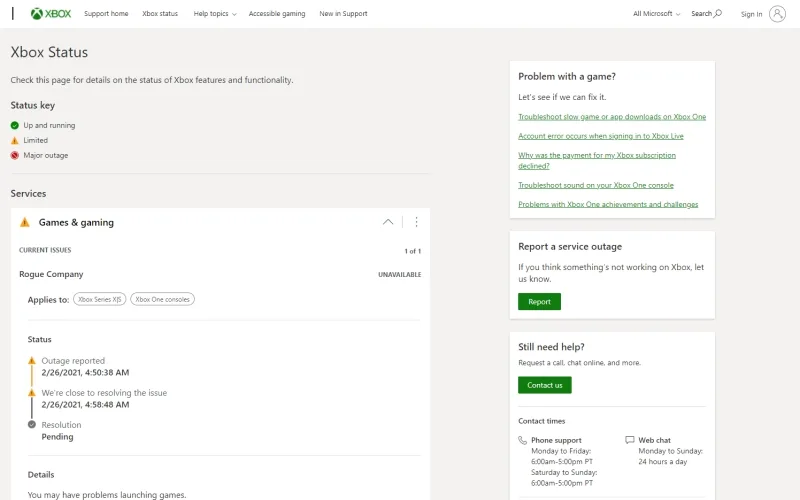The width and height of the screenshot is (800, 500).
Task: Open the Xbox logo home link
Action: click(51, 14)
